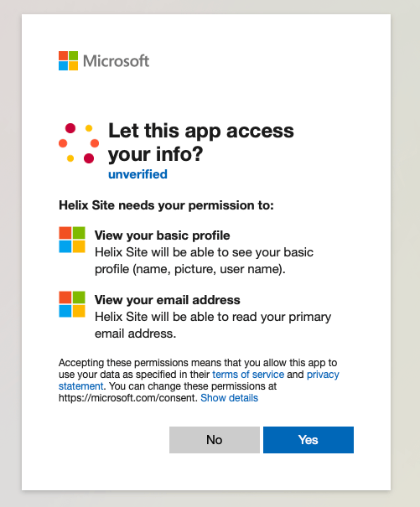Click the 'Helix Site needs your permission to' text
This screenshot has height=507, width=420.
tap(166, 205)
